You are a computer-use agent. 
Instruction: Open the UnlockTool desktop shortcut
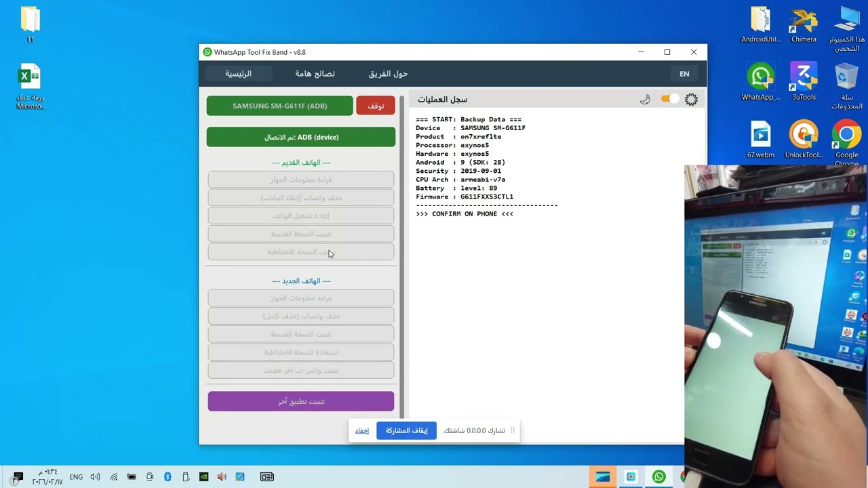(x=804, y=140)
